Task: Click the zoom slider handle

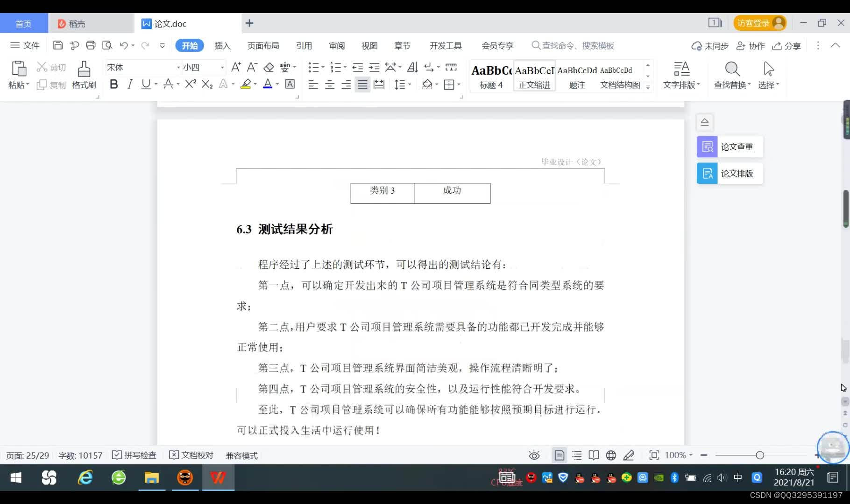Action: [x=760, y=455]
